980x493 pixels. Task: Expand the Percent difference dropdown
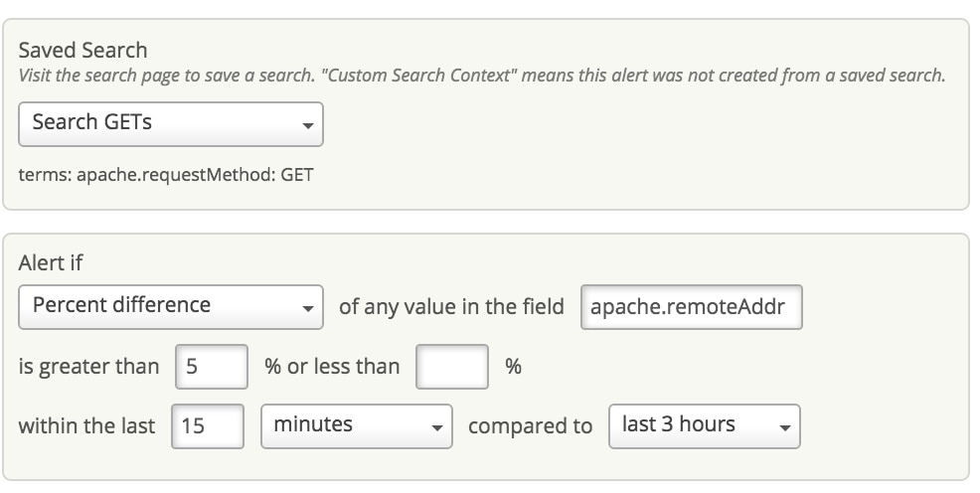170,306
